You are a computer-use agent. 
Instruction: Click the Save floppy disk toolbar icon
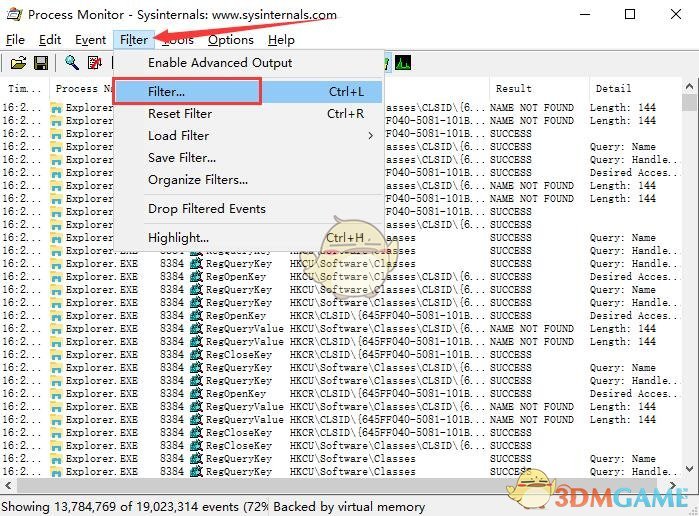click(41, 63)
